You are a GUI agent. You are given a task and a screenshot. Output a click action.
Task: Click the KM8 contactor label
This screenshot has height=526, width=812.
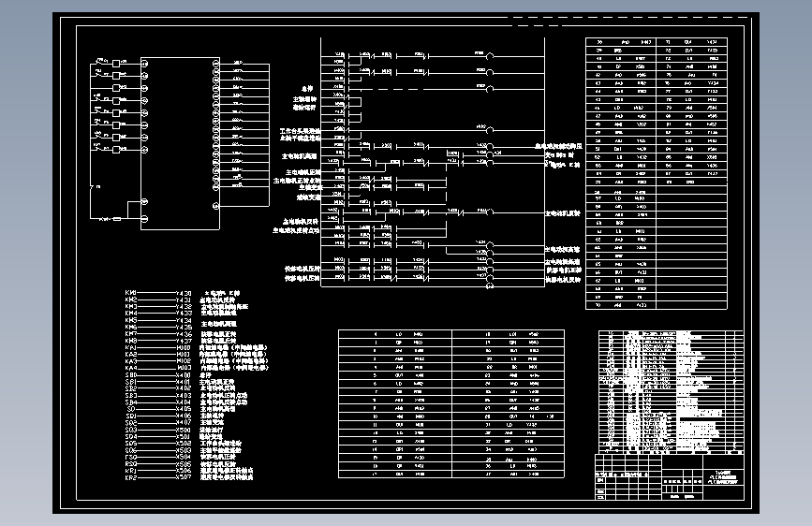[131, 341]
